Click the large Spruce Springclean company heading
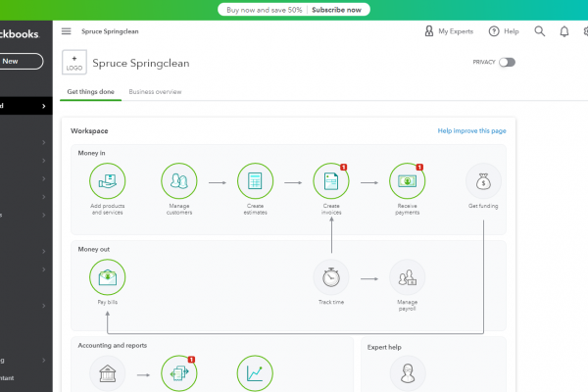This screenshot has width=588, height=392. click(141, 63)
